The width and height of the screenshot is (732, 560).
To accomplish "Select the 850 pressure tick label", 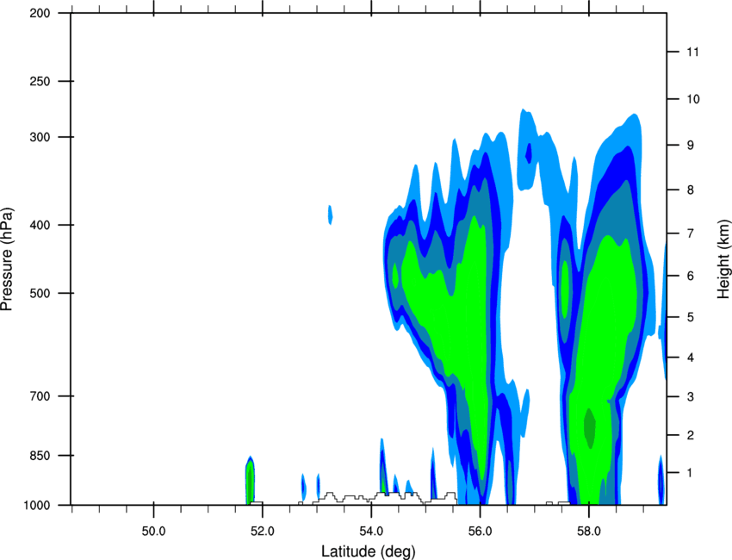I will 40,456.
